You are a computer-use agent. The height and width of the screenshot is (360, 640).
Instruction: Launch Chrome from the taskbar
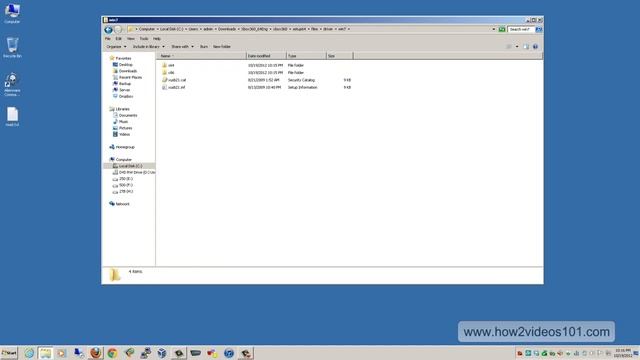pos(112,353)
